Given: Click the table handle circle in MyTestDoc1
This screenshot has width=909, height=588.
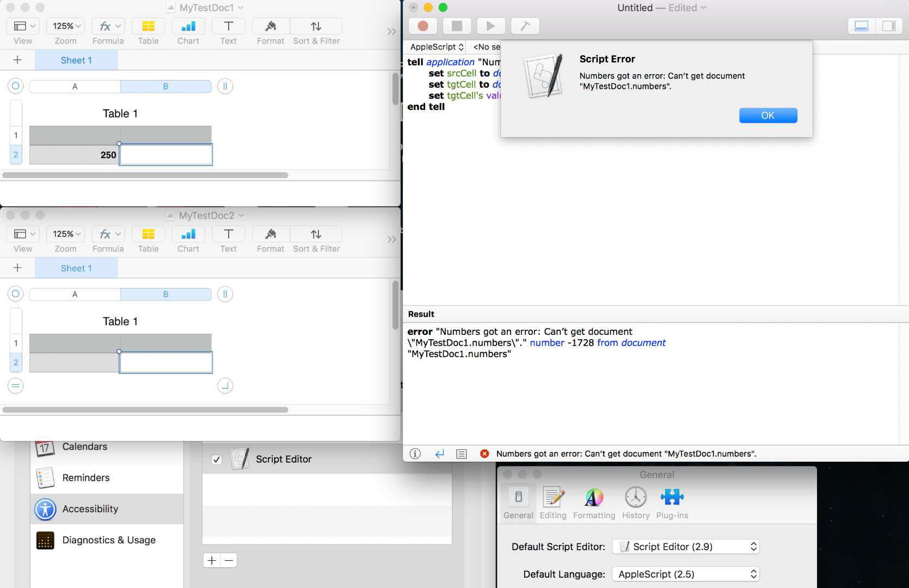Looking at the screenshot, I should (x=16, y=86).
